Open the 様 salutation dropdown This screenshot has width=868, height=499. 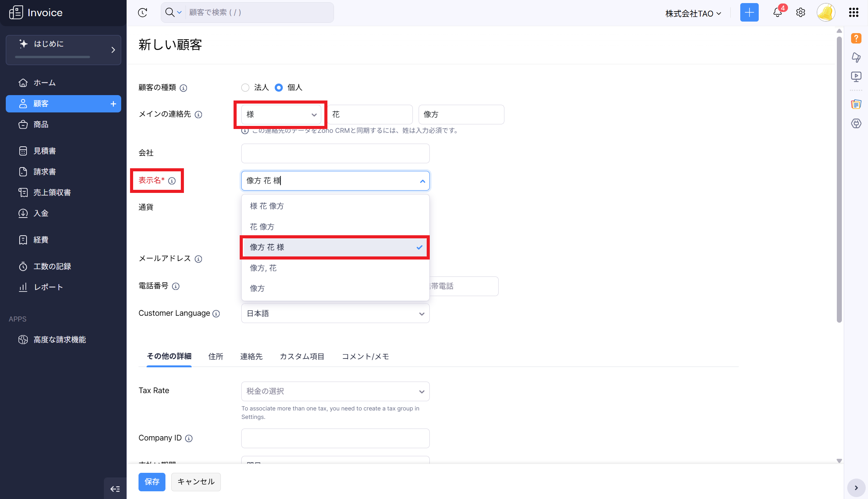coord(281,115)
